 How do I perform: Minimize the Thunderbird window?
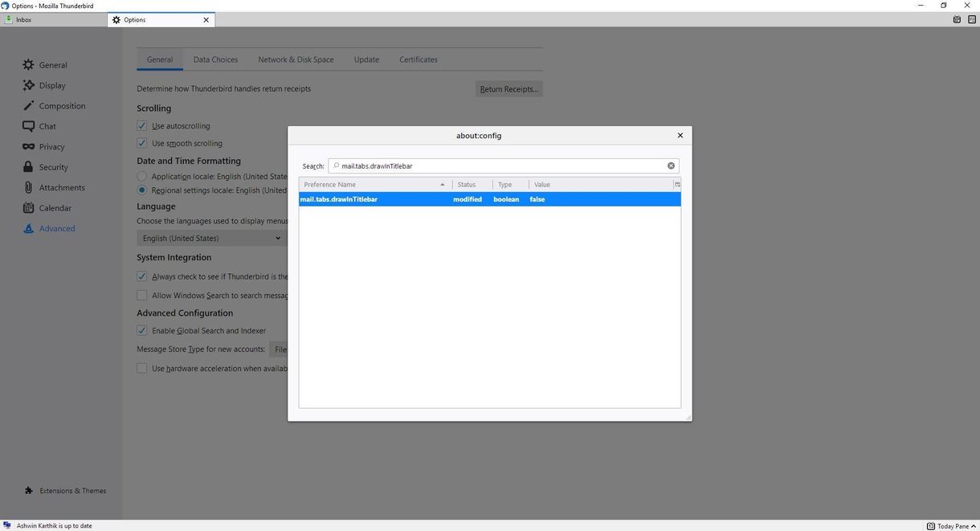coord(921,6)
